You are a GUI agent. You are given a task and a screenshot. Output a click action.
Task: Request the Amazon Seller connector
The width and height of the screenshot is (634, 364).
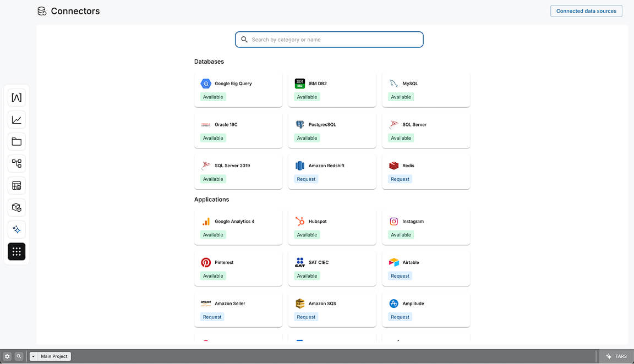point(212,317)
